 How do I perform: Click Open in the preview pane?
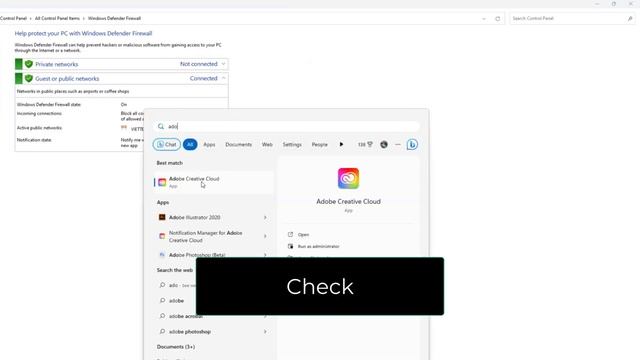[303, 235]
